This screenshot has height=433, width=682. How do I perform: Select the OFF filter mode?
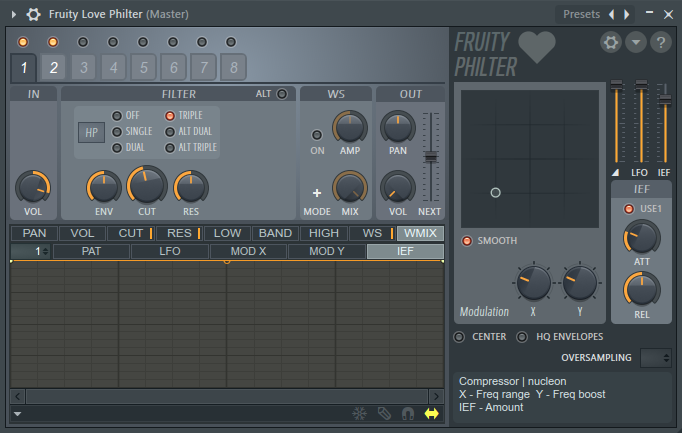click(x=117, y=116)
